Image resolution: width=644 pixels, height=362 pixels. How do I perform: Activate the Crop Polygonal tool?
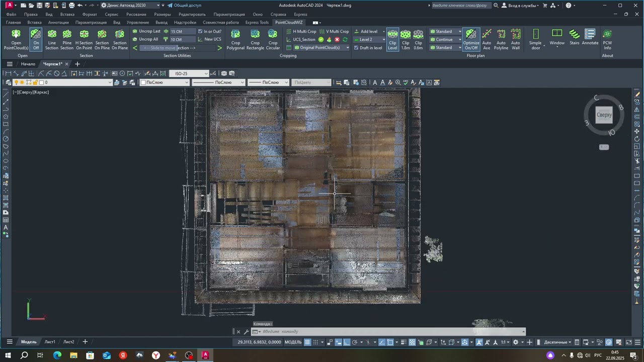(x=235, y=39)
